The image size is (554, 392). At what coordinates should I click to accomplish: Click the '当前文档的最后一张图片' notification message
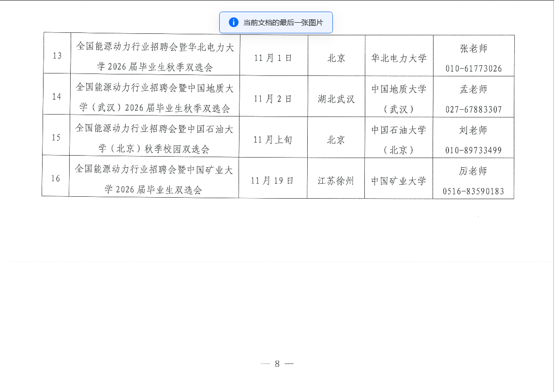pos(283,23)
